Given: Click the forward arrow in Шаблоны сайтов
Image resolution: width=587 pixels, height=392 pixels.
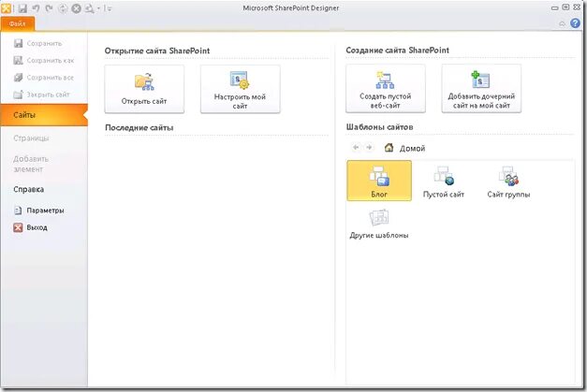Looking at the screenshot, I should [x=369, y=148].
